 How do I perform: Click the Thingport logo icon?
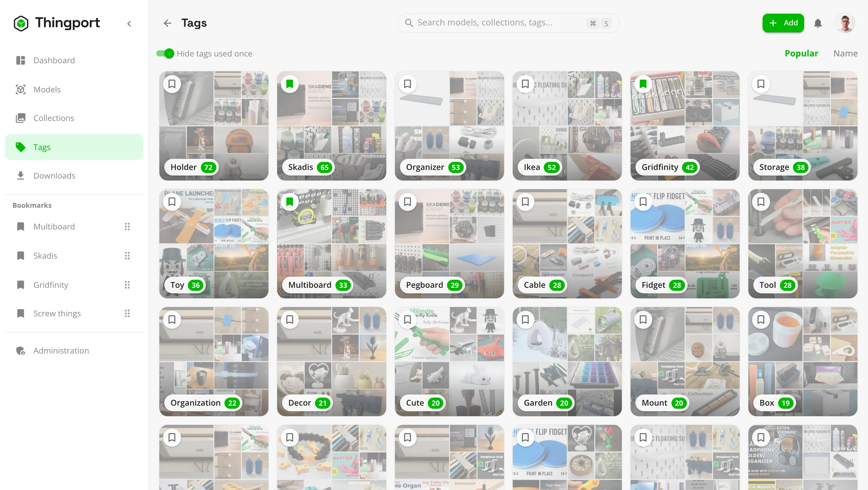(x=21, y=23)
